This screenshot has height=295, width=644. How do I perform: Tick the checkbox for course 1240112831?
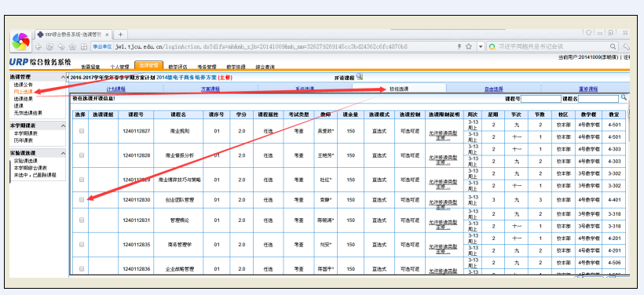pos(82,220)
